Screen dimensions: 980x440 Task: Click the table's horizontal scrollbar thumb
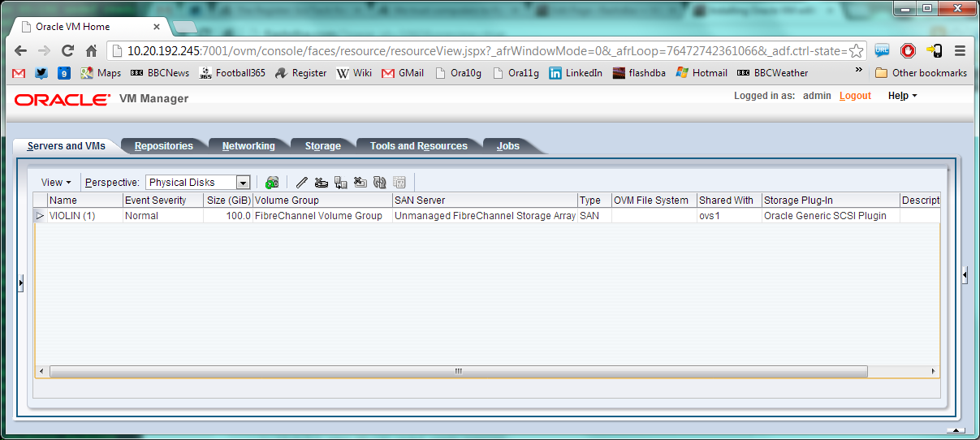(x=458, y=371)
